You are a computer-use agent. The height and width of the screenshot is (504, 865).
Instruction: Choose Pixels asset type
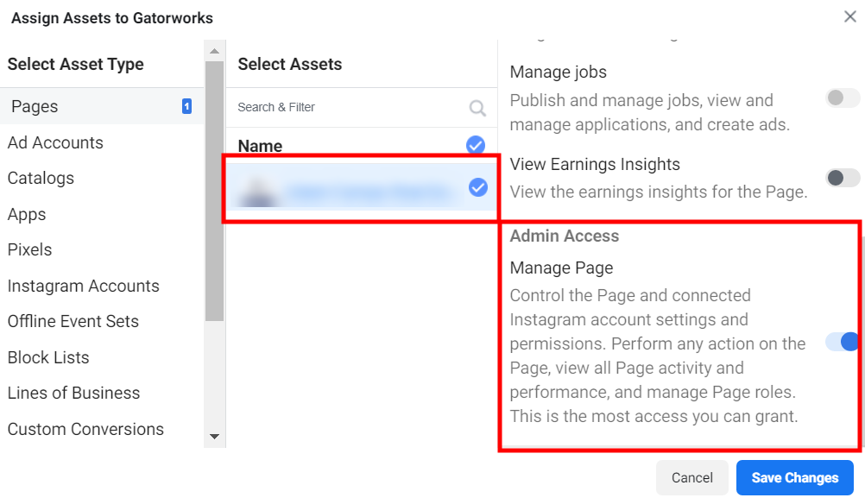click(x=30, y=249)
